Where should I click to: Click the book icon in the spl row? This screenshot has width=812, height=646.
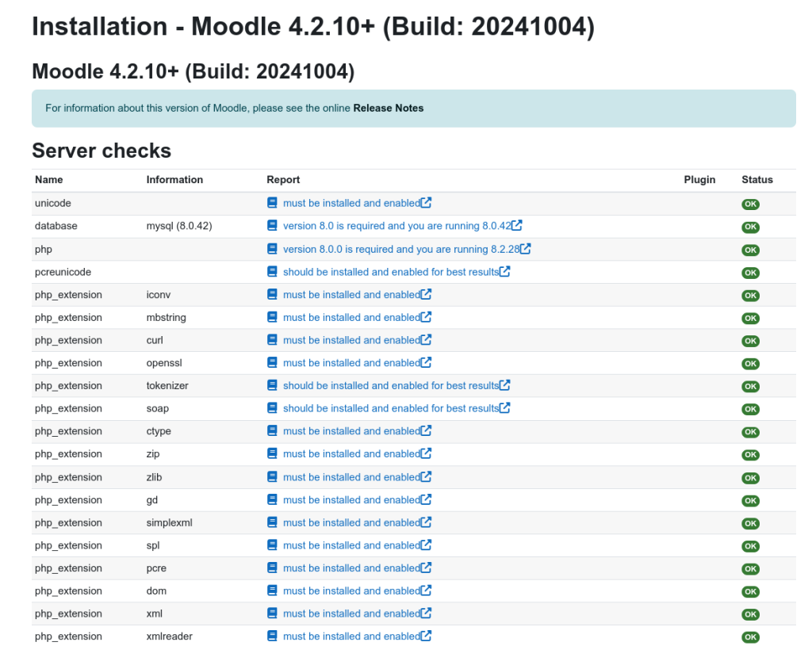[272, 545]
